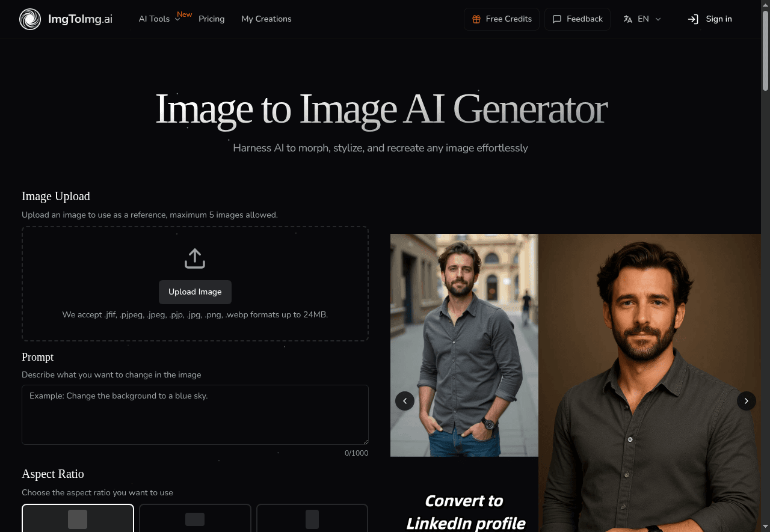Viewport: 770px width, 532px height.
Task: Open the Pricing page
Action: click(x=212, y=19)
